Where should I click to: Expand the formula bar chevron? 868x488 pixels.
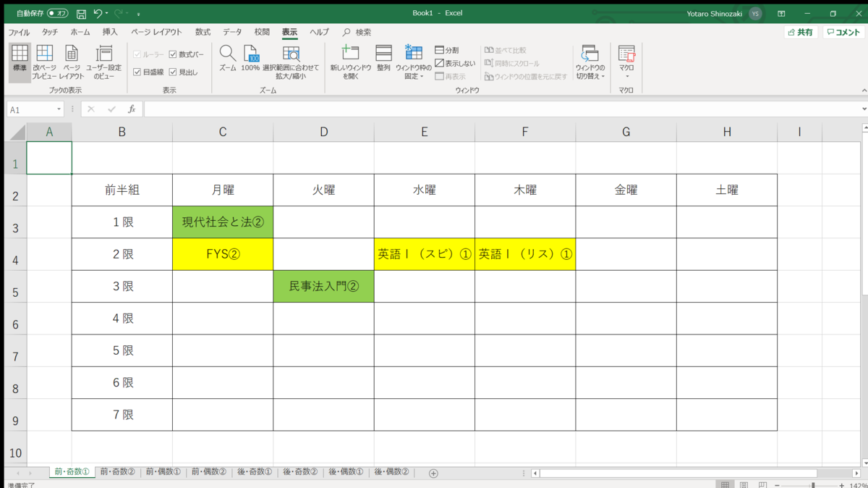tap(864, 109)
